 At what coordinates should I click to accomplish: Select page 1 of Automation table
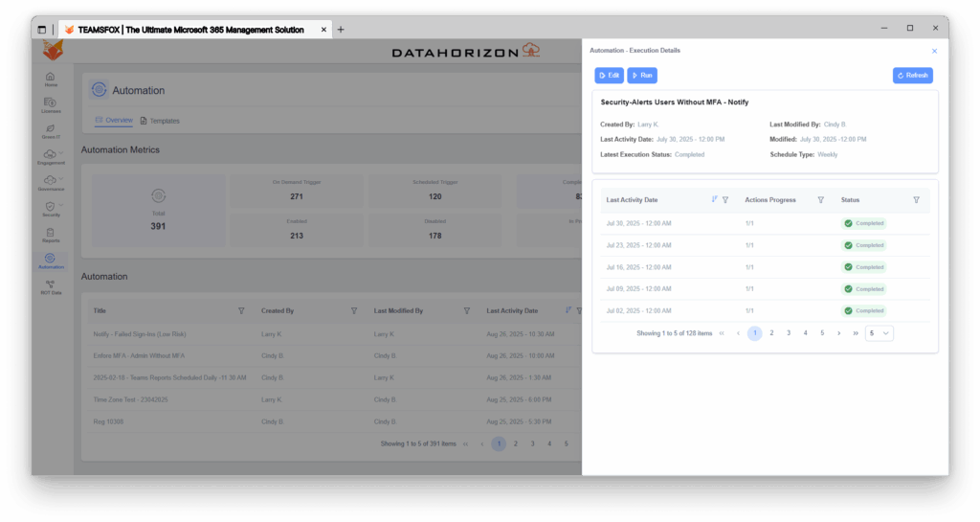point(499,443)
